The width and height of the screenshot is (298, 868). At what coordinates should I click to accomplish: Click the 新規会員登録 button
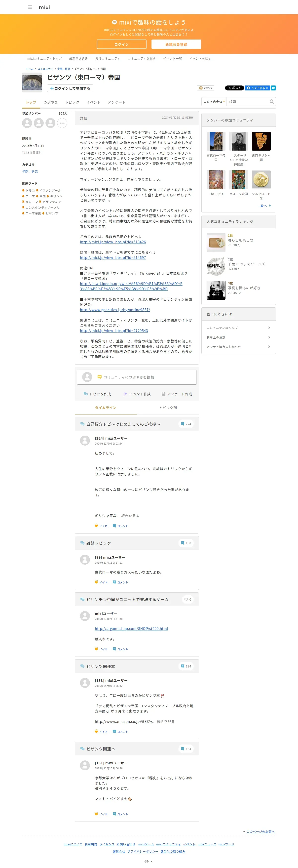176,44
